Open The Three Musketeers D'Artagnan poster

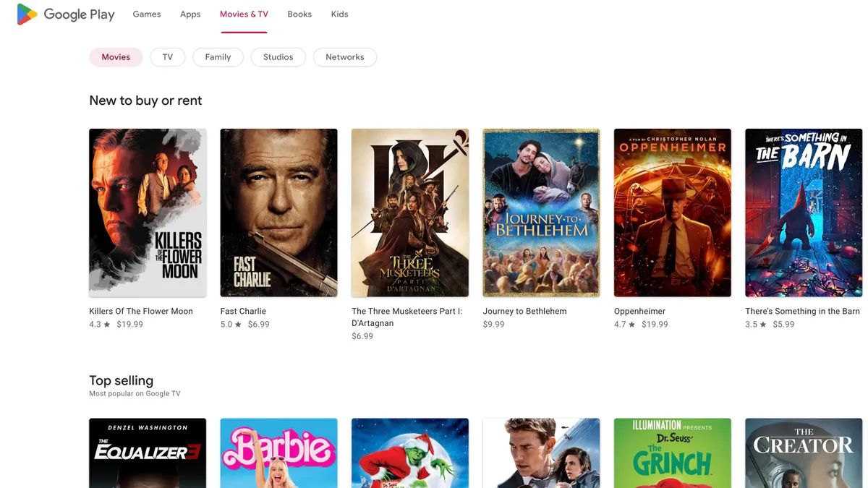pyautogui.click(x=410, y=213)
